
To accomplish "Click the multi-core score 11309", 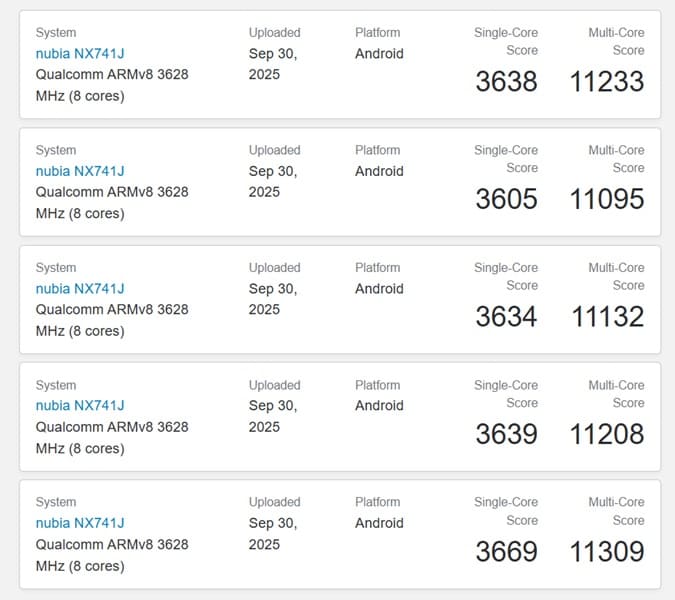I will coord(607,551).
